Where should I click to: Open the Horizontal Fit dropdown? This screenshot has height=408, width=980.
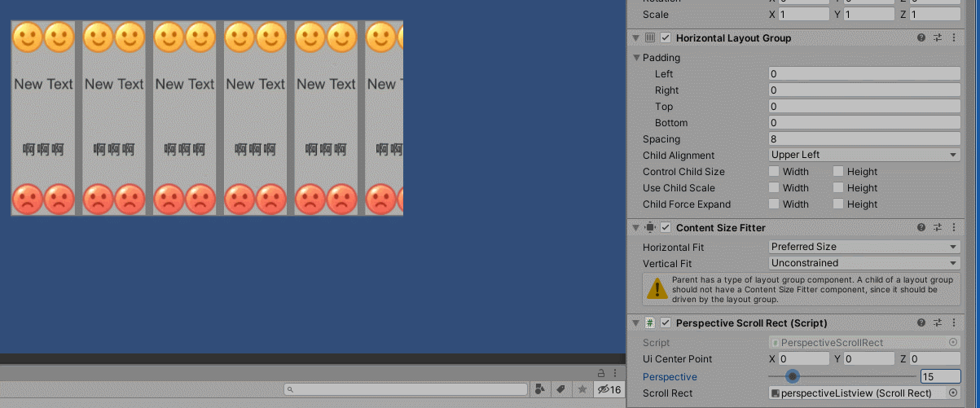[x=865, y=247]
